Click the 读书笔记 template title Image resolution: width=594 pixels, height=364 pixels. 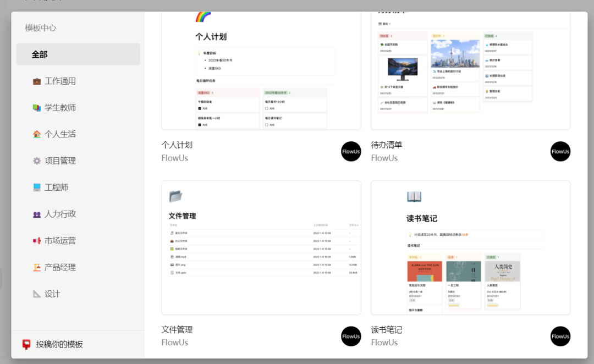coord(387,329)
